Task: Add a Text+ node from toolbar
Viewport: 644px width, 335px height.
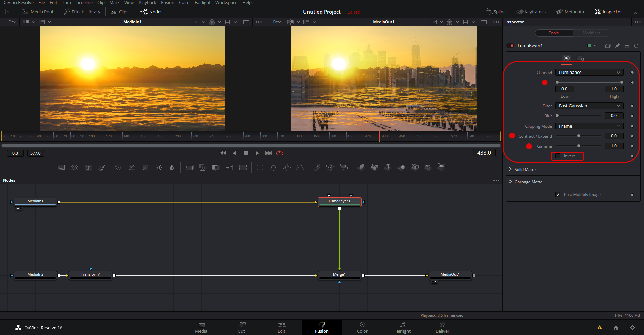Action: click(88, 167)
